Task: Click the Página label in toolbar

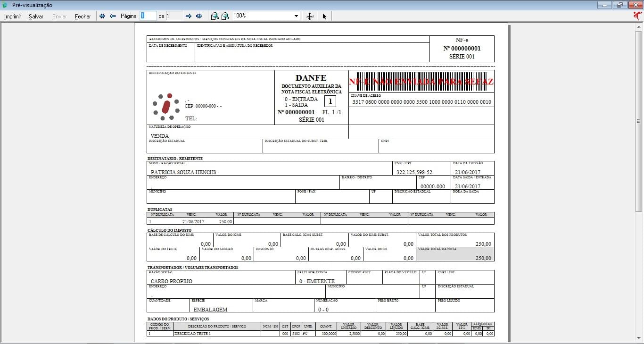Action: tap(128, 16)
